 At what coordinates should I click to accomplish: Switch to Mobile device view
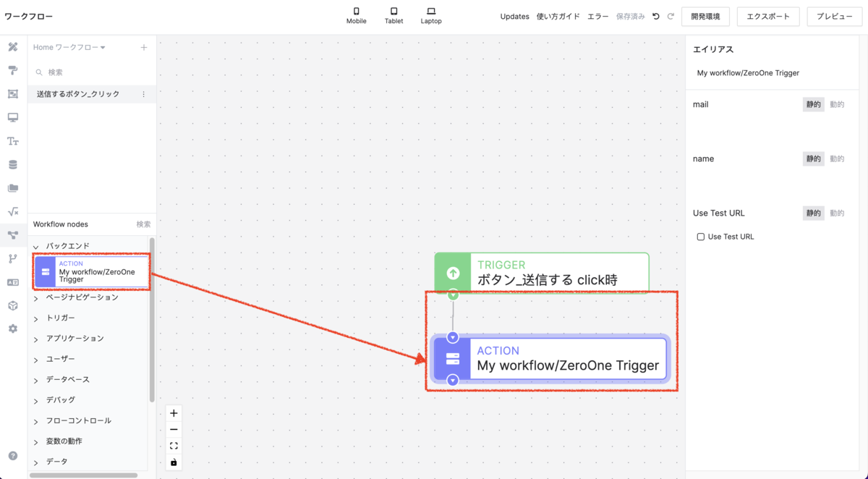tap(356, 16)
